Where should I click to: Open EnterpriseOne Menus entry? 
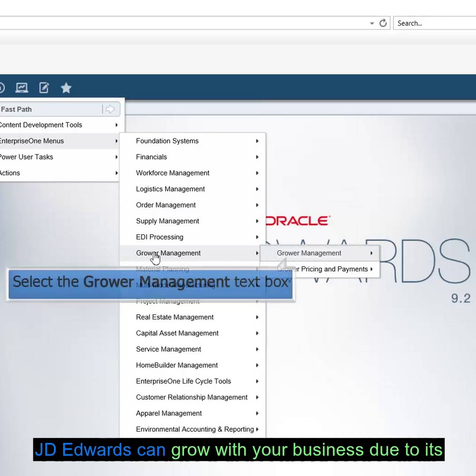pyautogui.click(x=59, y=141)
